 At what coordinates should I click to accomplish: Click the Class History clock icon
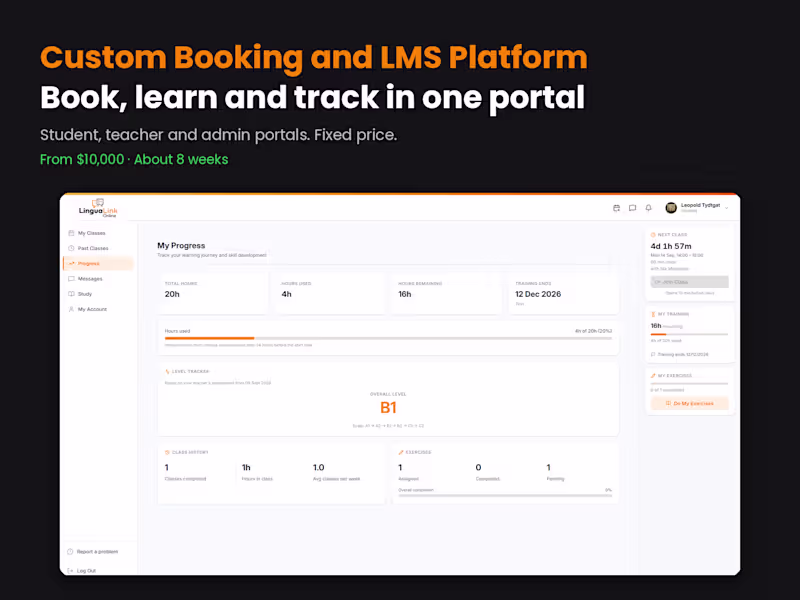tap(167, 452)
